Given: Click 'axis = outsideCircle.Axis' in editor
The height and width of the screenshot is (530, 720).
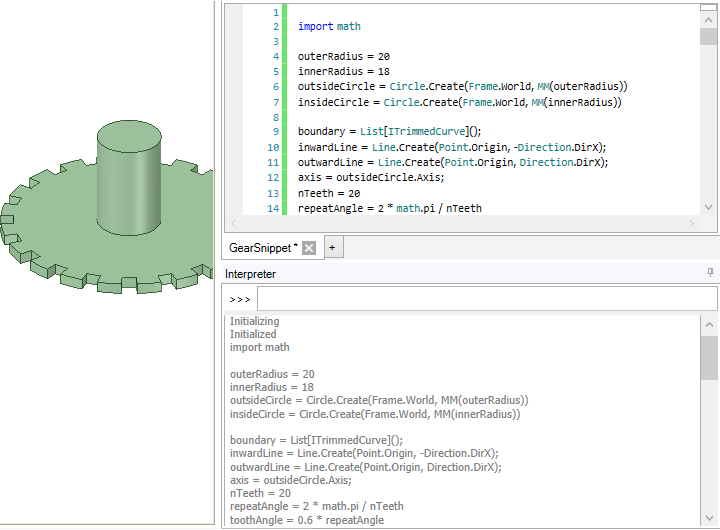Looking at the screenshot, I should click(371, 178).
